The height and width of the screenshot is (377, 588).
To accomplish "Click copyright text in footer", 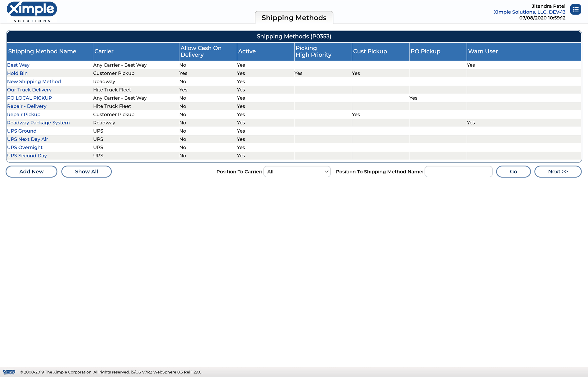I will point(111,372).
